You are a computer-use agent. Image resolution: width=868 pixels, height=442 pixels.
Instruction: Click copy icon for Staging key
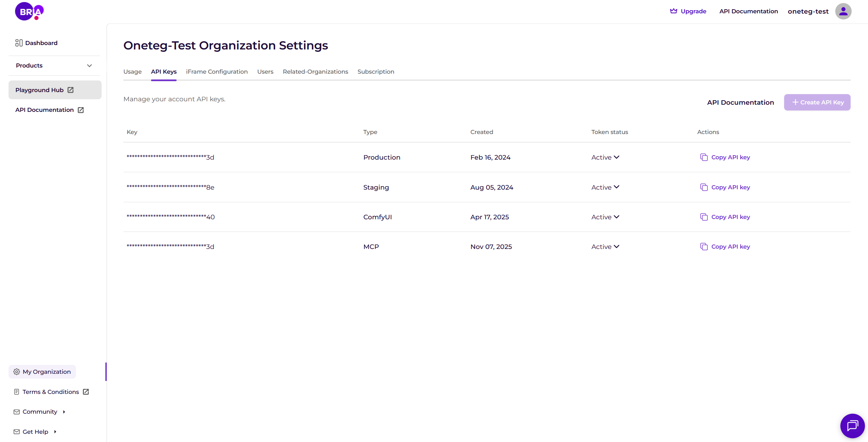click(x=704, y=187)
